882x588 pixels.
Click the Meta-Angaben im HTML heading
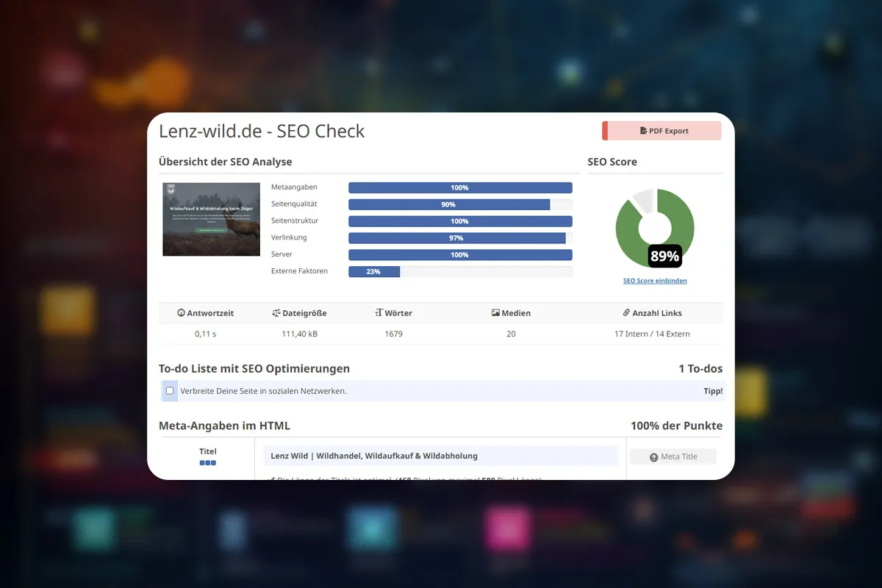click(224, 426)
